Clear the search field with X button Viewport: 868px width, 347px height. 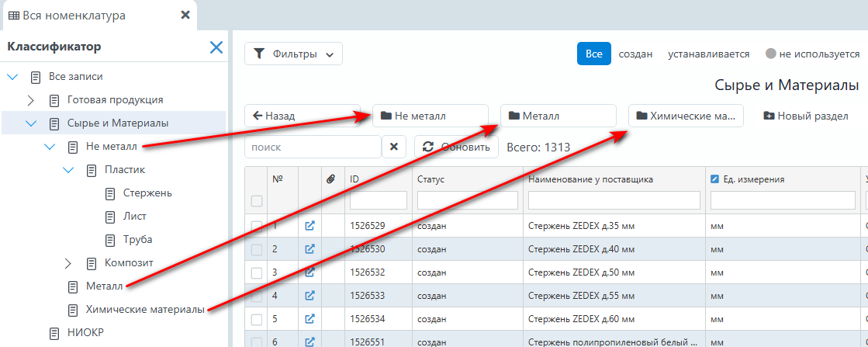[394, 147]
